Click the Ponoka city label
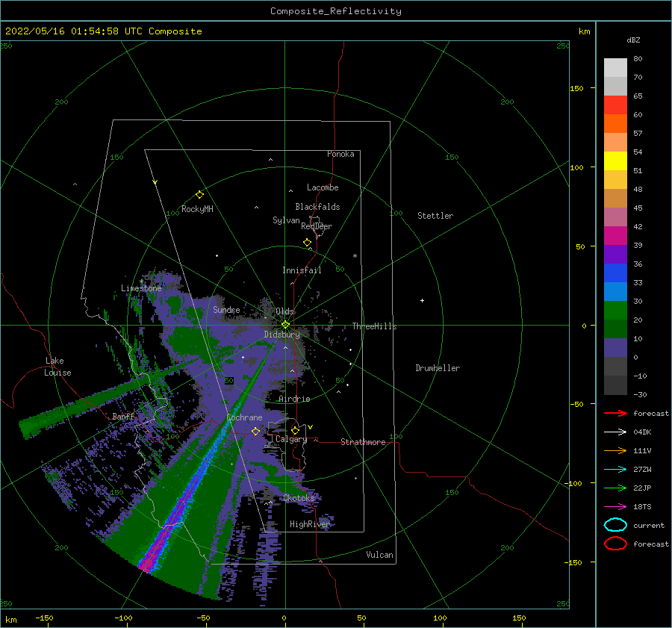Screen dimensions: 672x628 point(340,154)
